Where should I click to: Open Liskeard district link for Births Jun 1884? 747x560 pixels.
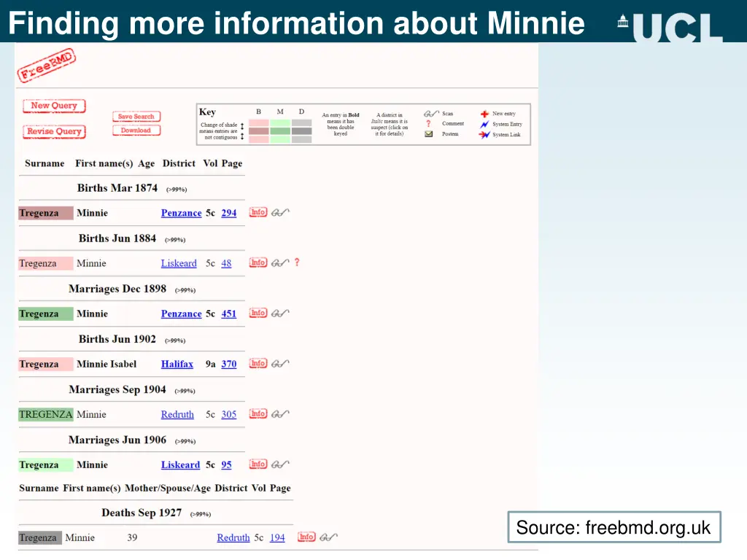pos(179,263)
